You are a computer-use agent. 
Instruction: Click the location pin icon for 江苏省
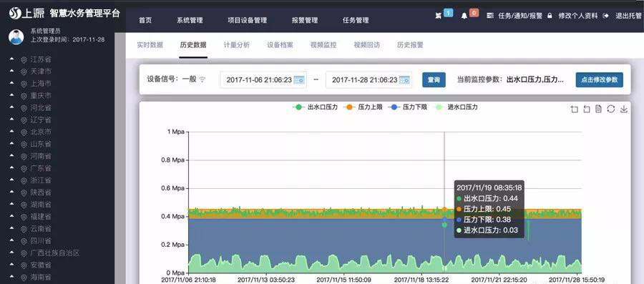pyautogui.click(x=24, y=59)
